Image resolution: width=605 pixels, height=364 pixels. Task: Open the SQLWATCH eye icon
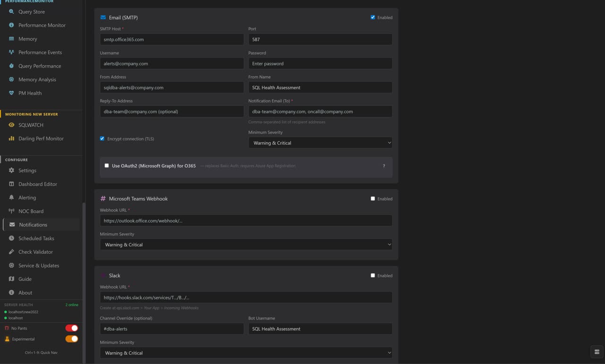(x=11, y=125)
